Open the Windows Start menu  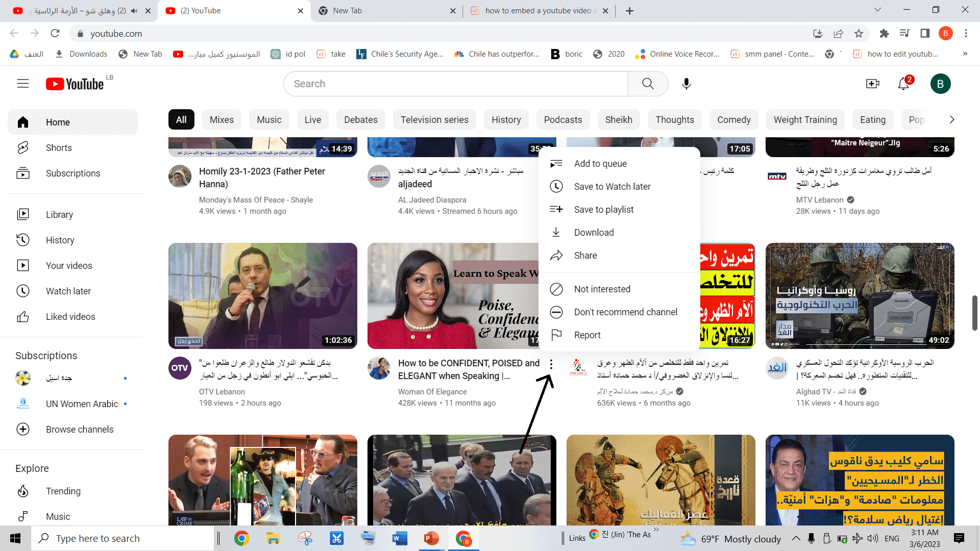click(x=15, y=539)
